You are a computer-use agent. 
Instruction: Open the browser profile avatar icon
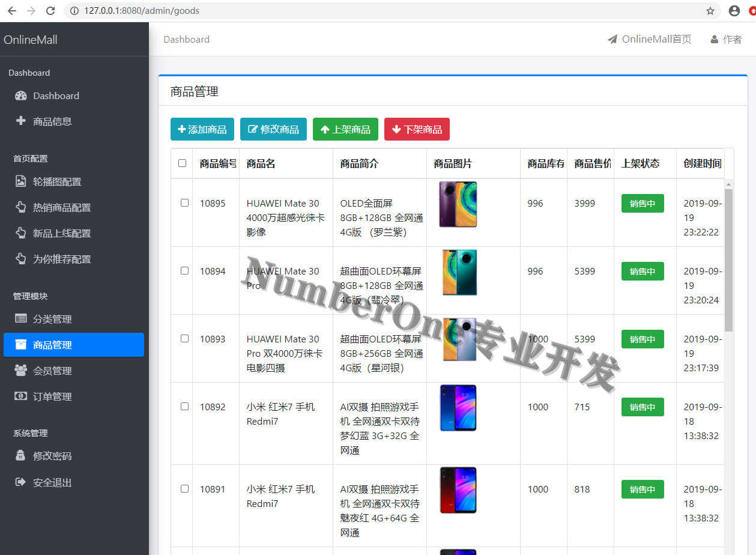tap(734, 11)
